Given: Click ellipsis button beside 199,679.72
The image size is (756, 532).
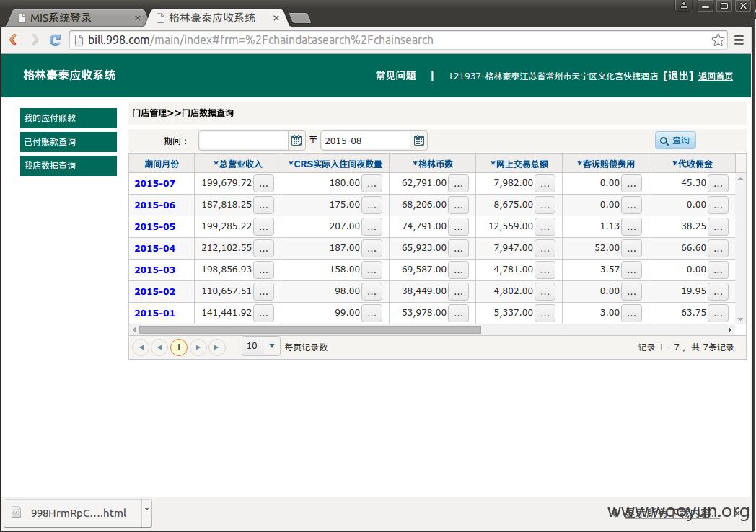Looking at the screenshot, I should [x=264, y=184].
